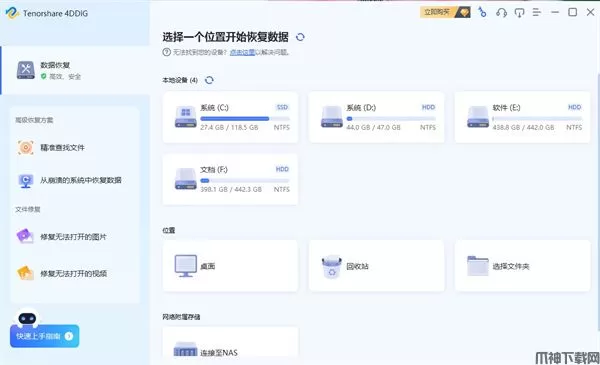Click the folder icon for 选择文件夹
Screen dimensions: 600x365
point(478,266)
